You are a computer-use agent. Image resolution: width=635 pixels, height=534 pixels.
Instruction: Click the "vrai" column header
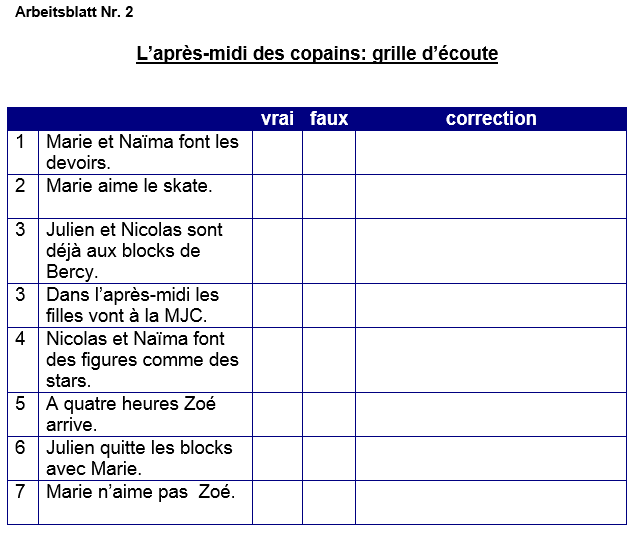click(x=277, y=119)
